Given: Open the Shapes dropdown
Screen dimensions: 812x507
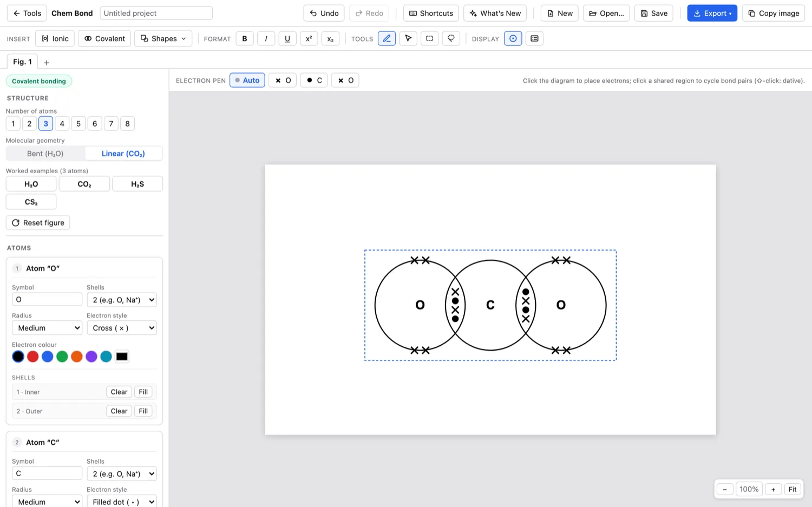Looking at the screenshot, I should click(x=163, y=38).
